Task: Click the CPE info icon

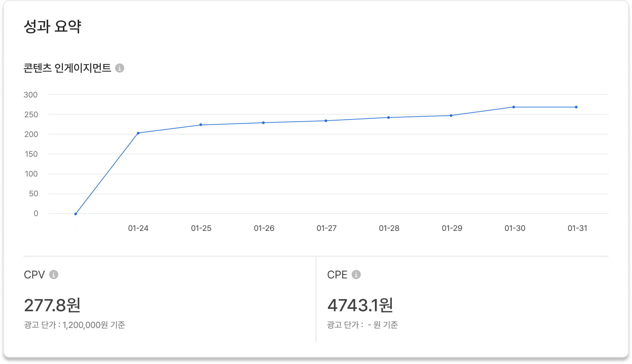Action: (x=356, y=274)
